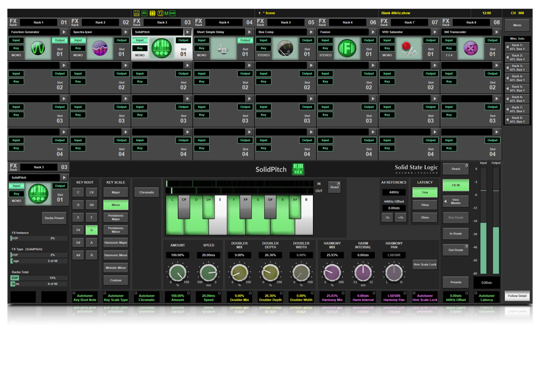The width and height of the screenshot is (540, 392).
Task: Expand the Bus Comp plugin dropdown arrow
Action: (x=311, y=32)
